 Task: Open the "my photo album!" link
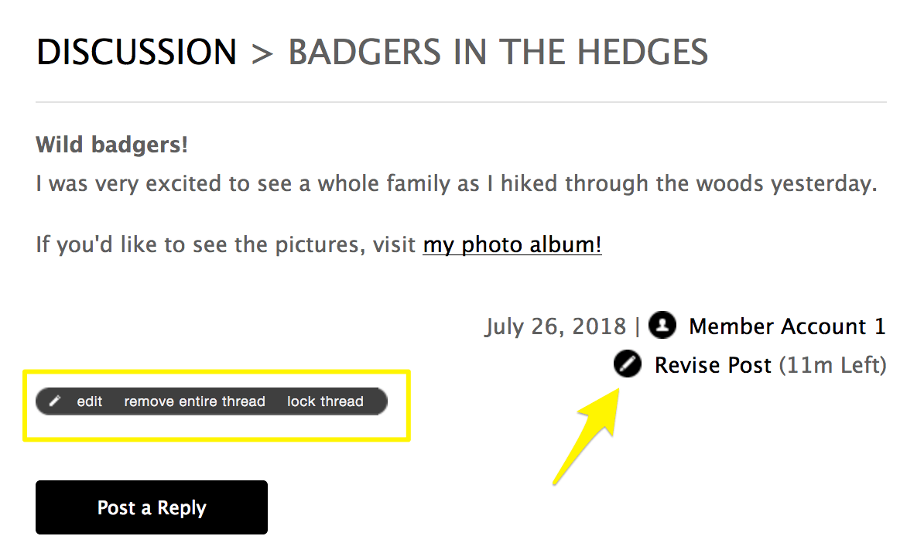pos(512,245)
